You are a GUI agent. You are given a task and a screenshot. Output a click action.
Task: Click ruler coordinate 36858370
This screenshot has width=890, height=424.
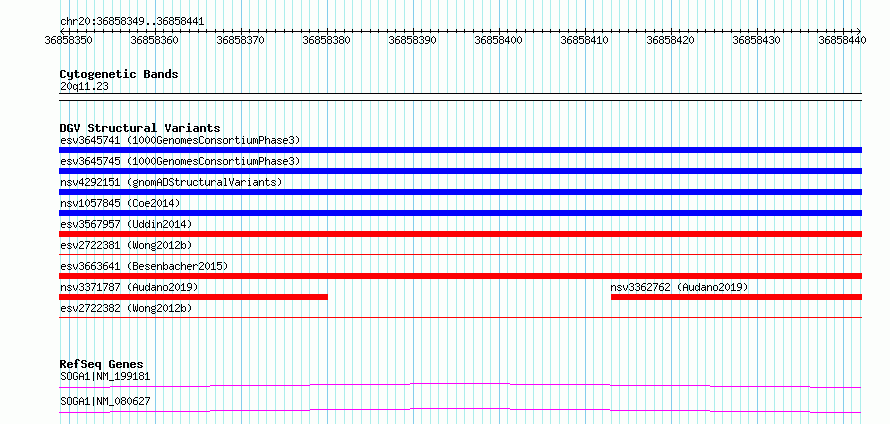pyautogui.click(x=241, y=40)
